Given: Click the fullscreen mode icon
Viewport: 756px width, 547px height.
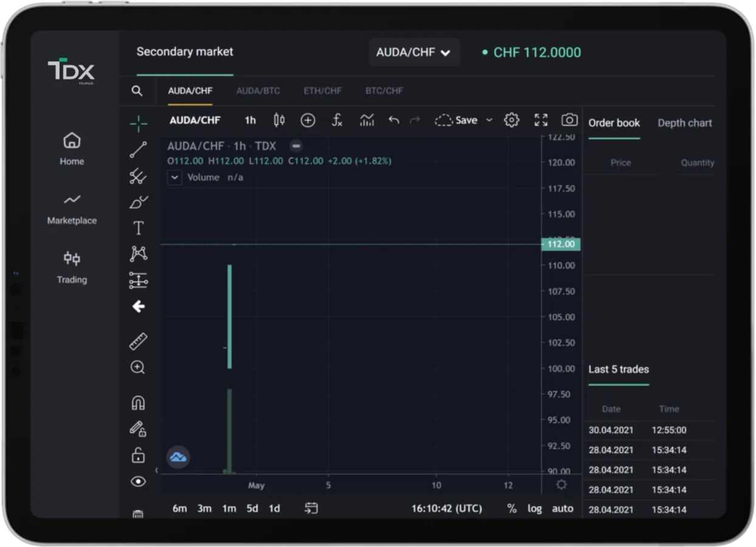Looking at the screenshot, I should coord(540,120).
